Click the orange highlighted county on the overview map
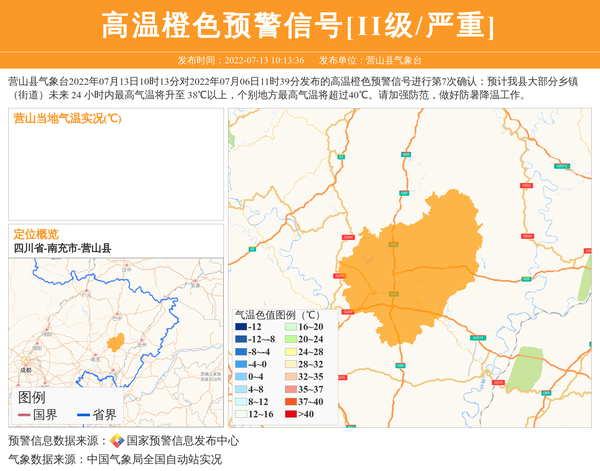Image resolution: width=600 pixels, height=471 pixels. (x=116, y=343)
